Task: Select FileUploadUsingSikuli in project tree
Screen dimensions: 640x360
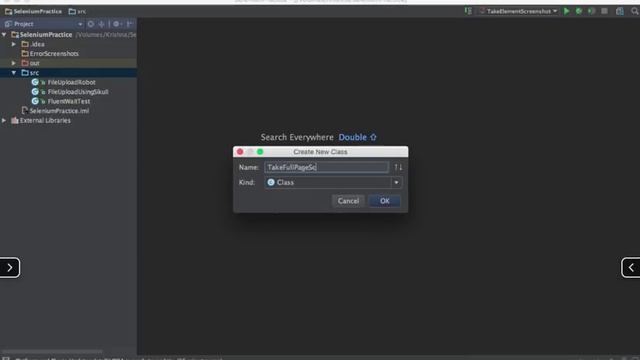Action: pos(78,92)
